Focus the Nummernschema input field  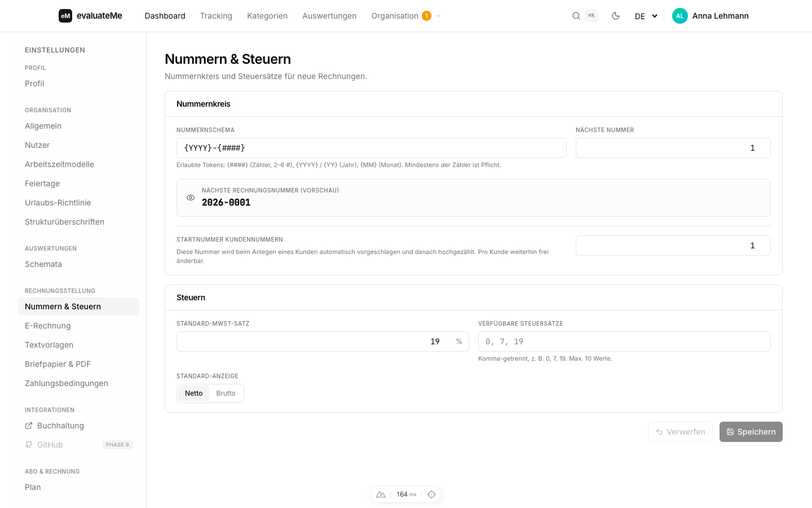[372, 148]
